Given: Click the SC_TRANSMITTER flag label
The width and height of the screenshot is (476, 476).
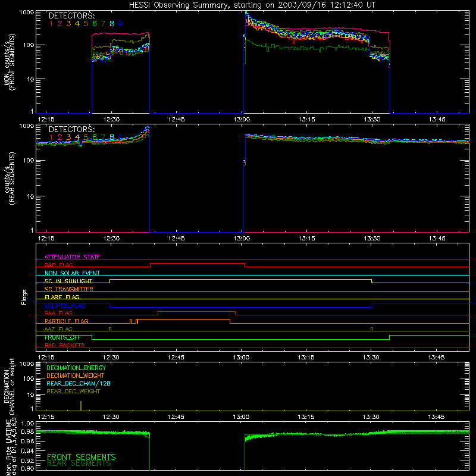Looking at the screenshot, I should pyautogui.click(x=69, y=289).
